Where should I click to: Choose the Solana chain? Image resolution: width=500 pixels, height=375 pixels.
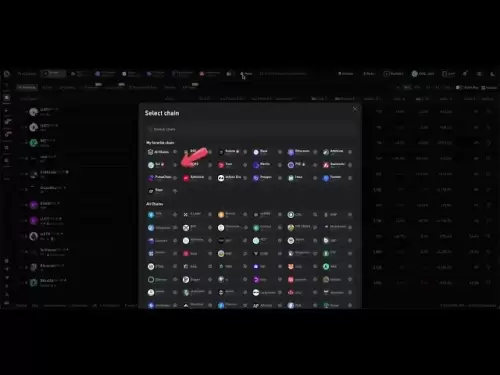point(229,152)
